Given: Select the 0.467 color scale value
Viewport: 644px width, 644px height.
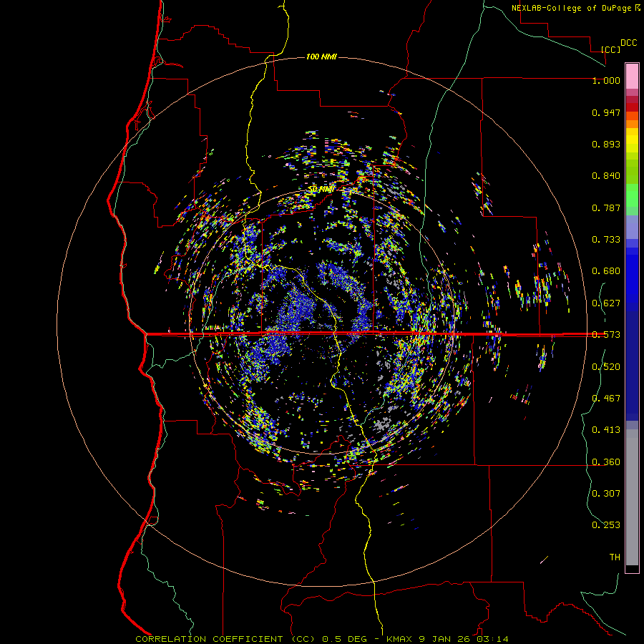Looking at the screenshot, I should (606, 399).
